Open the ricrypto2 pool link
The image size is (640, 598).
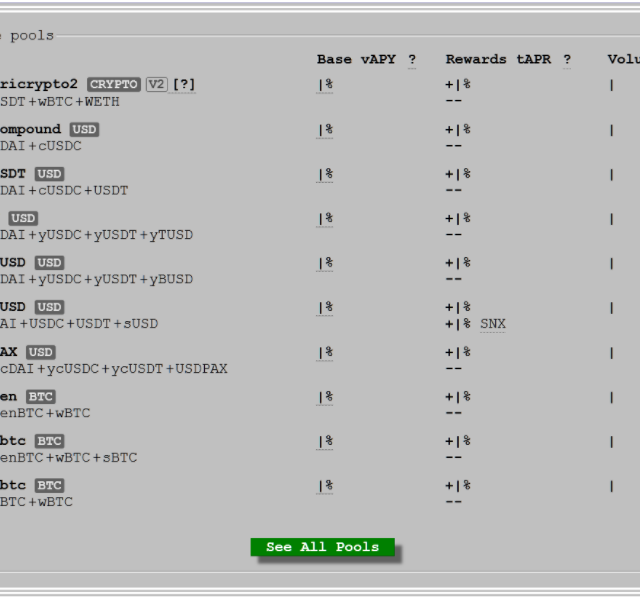(x=39, y=84)
